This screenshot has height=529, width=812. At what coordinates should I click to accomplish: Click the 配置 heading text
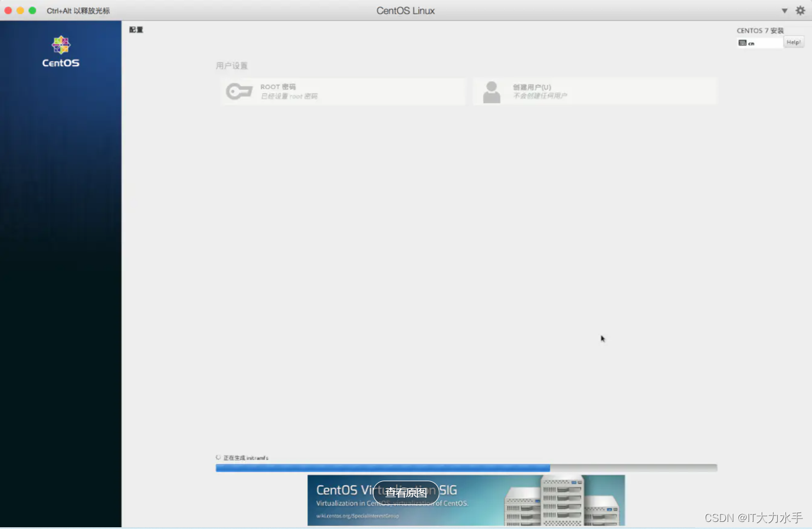pos(136,29)
